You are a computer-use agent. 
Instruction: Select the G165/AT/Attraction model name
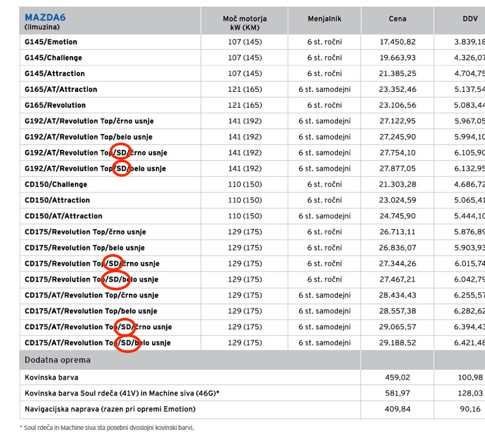61,90
